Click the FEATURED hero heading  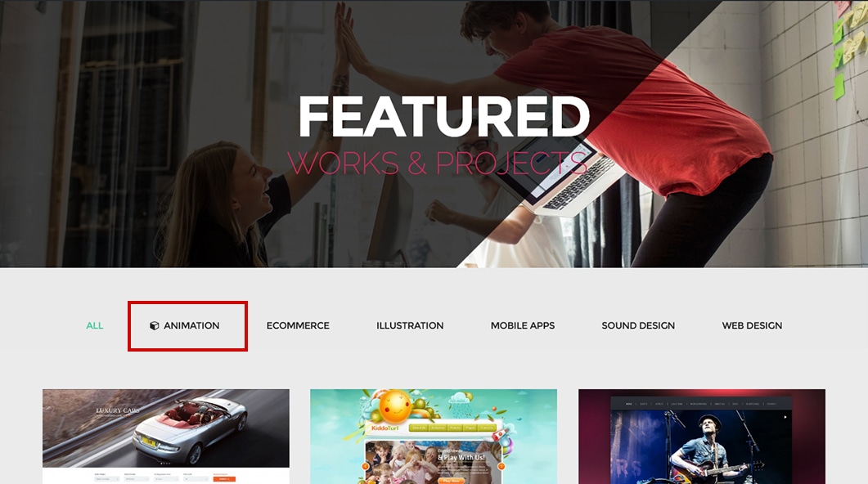tap(444, 117)
